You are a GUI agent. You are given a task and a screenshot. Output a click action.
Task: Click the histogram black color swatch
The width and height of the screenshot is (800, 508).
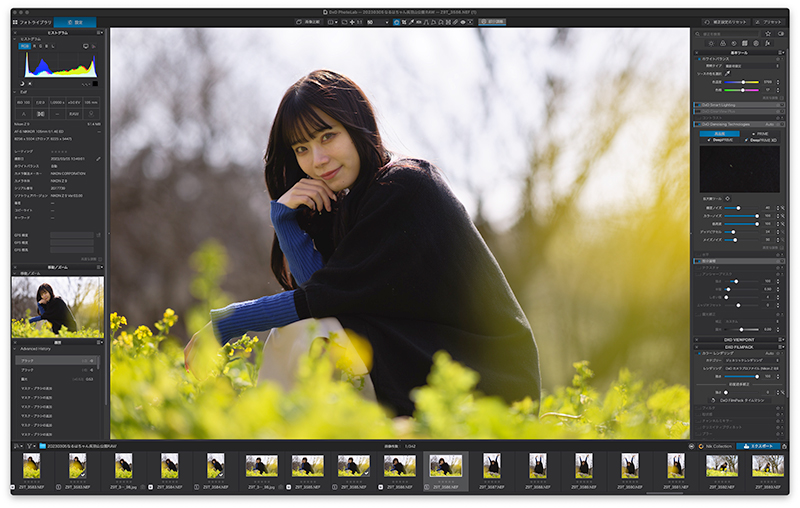coord(95,84)
